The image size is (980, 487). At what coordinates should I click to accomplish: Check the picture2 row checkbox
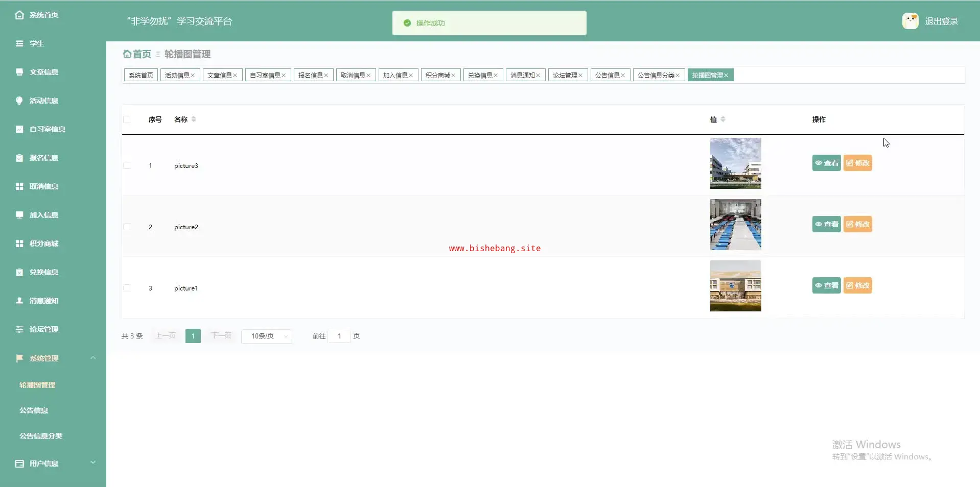[127, 227]
